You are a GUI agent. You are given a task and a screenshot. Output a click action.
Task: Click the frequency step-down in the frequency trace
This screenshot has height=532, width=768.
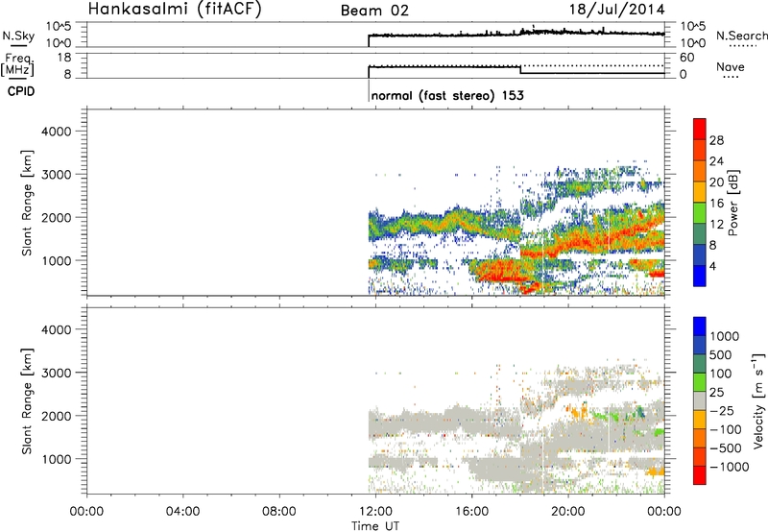pyautogui.click(x=520, y=69)
